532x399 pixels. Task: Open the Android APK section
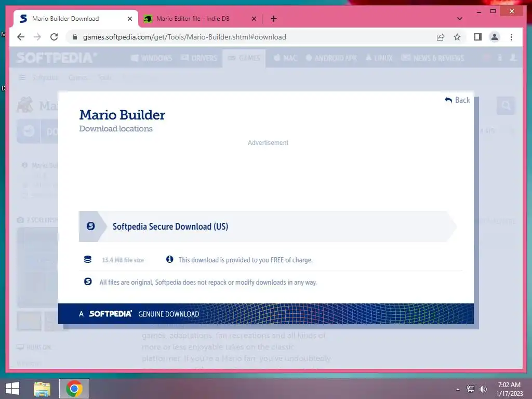[331, 58]
